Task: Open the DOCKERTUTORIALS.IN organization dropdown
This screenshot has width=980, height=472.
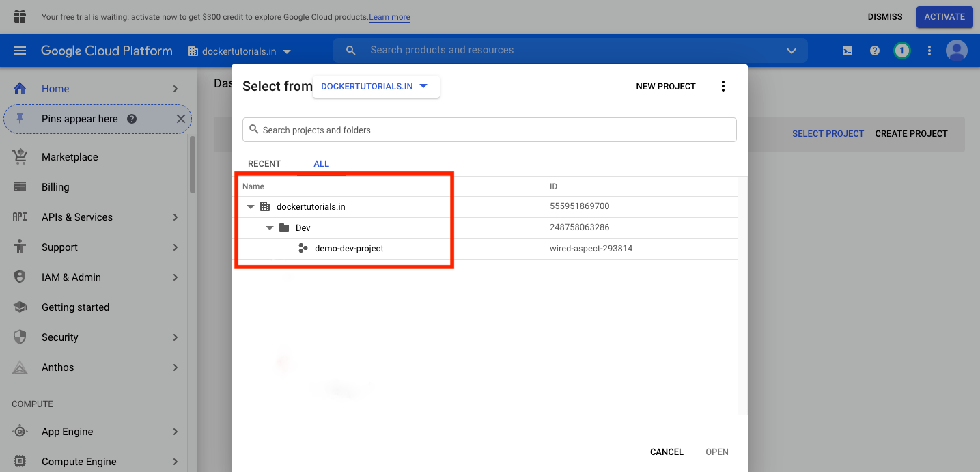Action: [376, 87]
